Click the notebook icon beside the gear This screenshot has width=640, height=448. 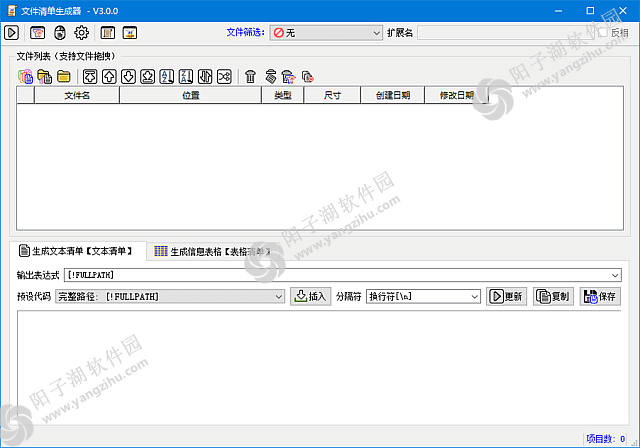(x=108, y=33)
